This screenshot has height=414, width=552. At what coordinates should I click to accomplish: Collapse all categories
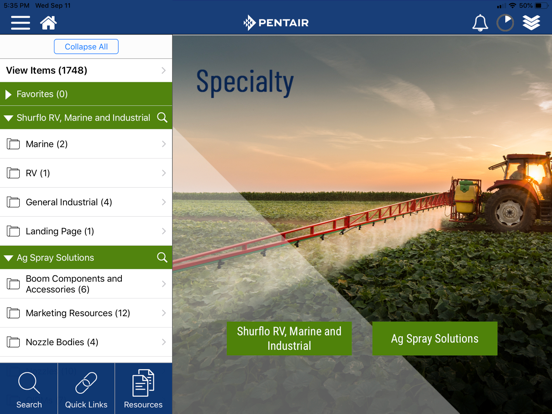(x=86, y=46)
